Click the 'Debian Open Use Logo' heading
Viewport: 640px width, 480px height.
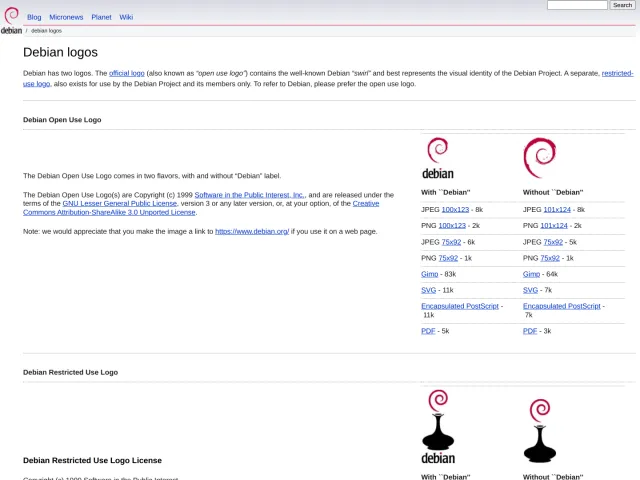point(62,120)
